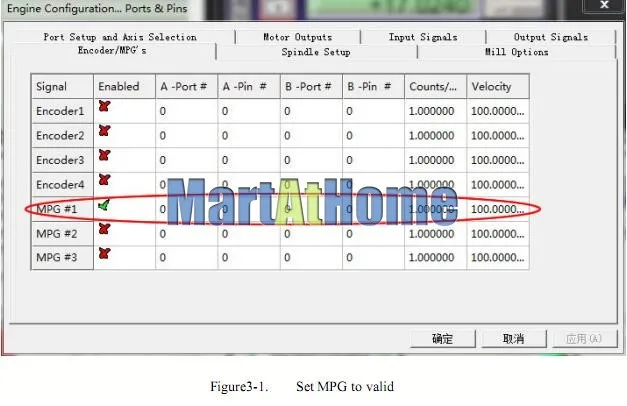
Task: Edit Encoder1 B -Pin # cell
Action: pos(373,111)
